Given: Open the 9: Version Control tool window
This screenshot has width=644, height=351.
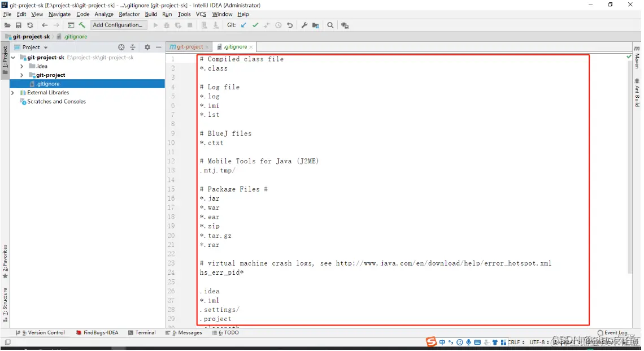Looking at the screenshot, I should (40, 332).
